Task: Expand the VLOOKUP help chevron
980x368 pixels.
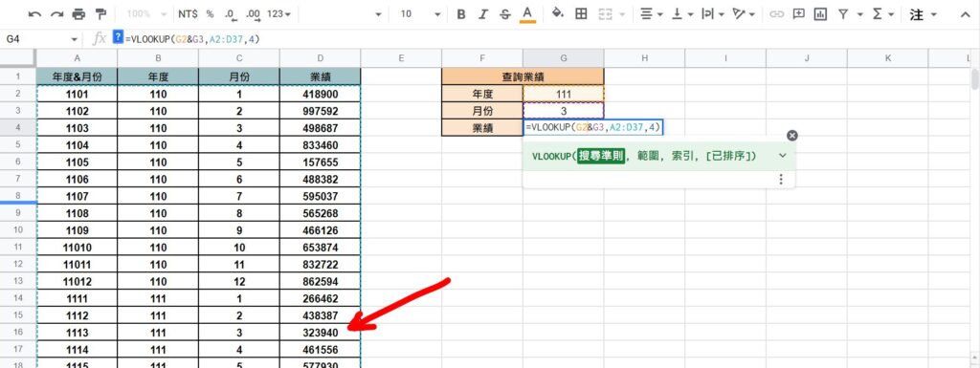Action: coord(783,155)
